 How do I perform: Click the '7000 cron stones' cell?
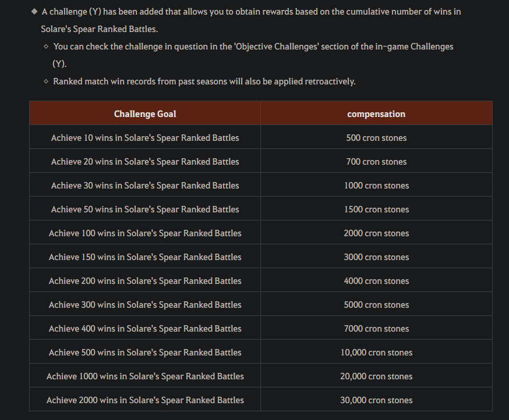pos(376,329)
